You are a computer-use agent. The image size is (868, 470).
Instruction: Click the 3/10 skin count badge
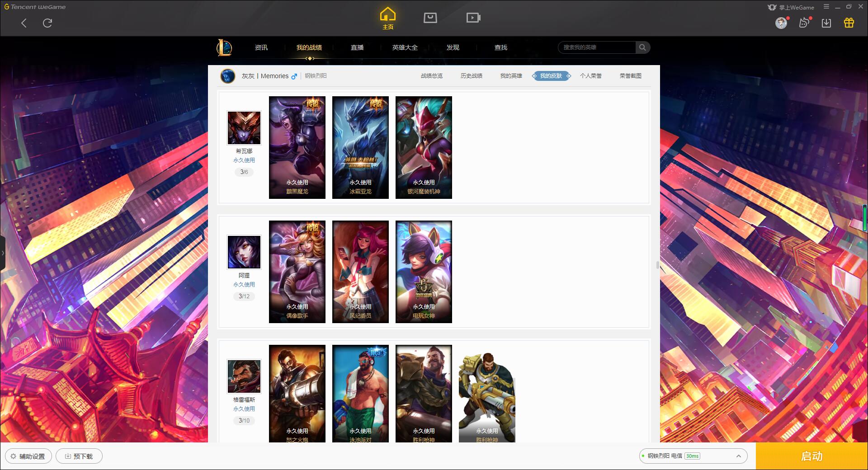click(x=244, y=421)
